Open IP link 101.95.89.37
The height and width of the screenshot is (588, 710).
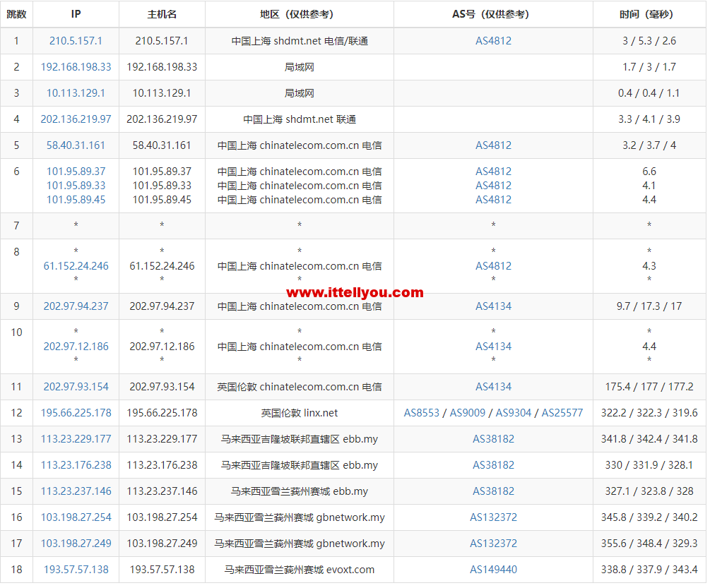76,172
